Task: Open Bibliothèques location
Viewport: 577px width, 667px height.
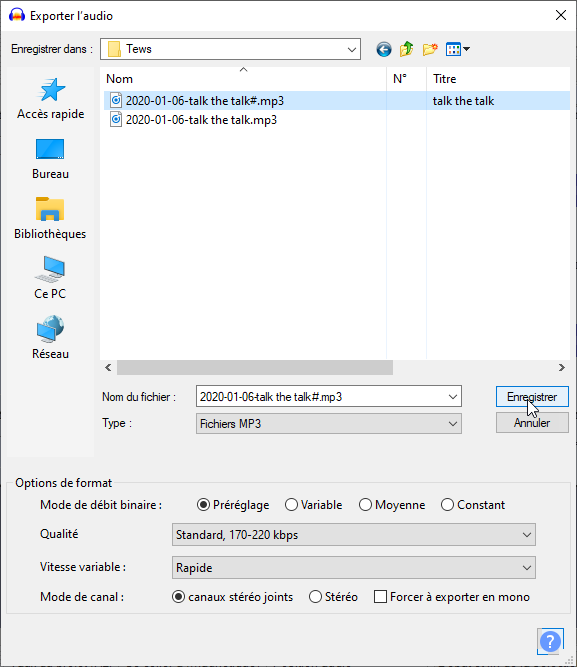Action: point(50,219)
